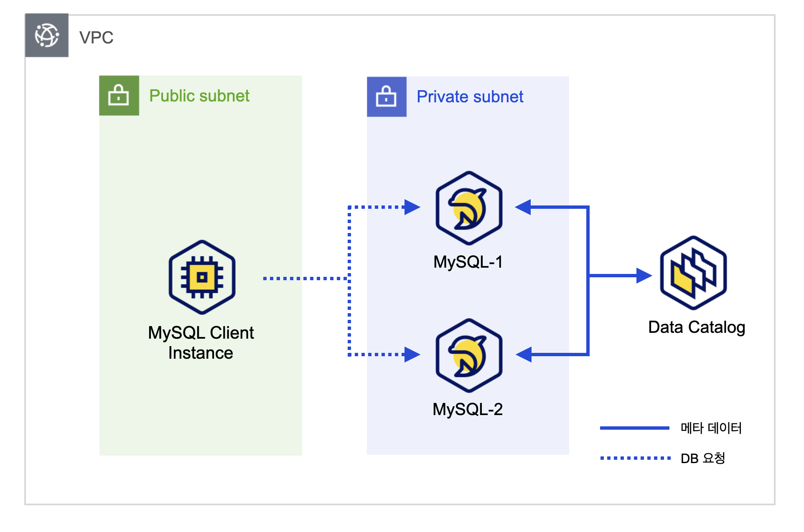Click the Private subnet lock icon
The height and width of the screenshot is (532, 804).
point(387,96)
